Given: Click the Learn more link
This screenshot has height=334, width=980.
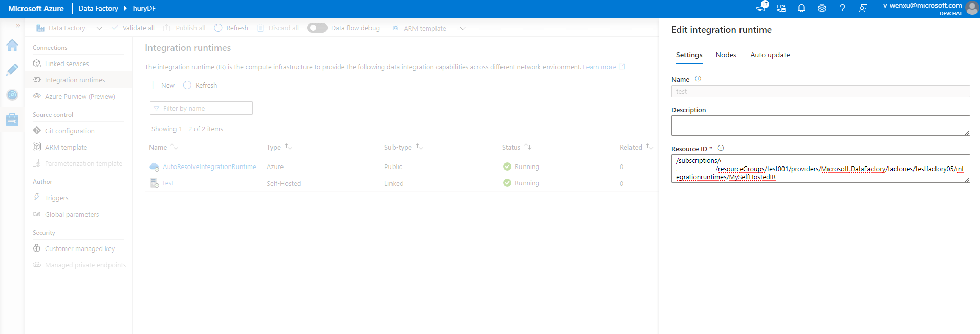Looking at the screenshot, I should click(x=599, y=67).
